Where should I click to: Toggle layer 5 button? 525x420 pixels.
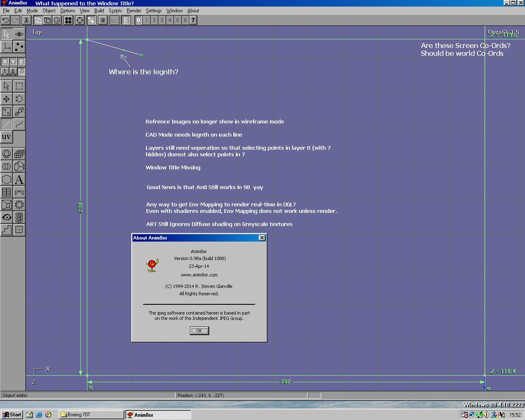click(x=178, y=20)
